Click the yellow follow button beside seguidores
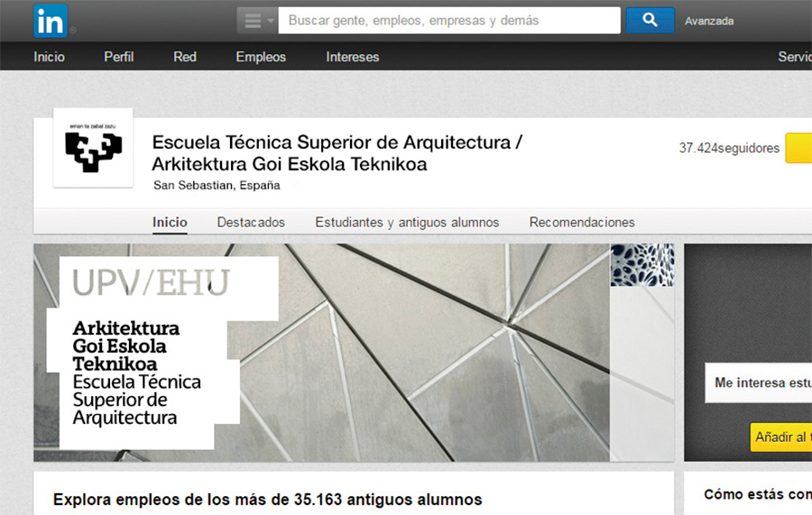 [798, 148]
